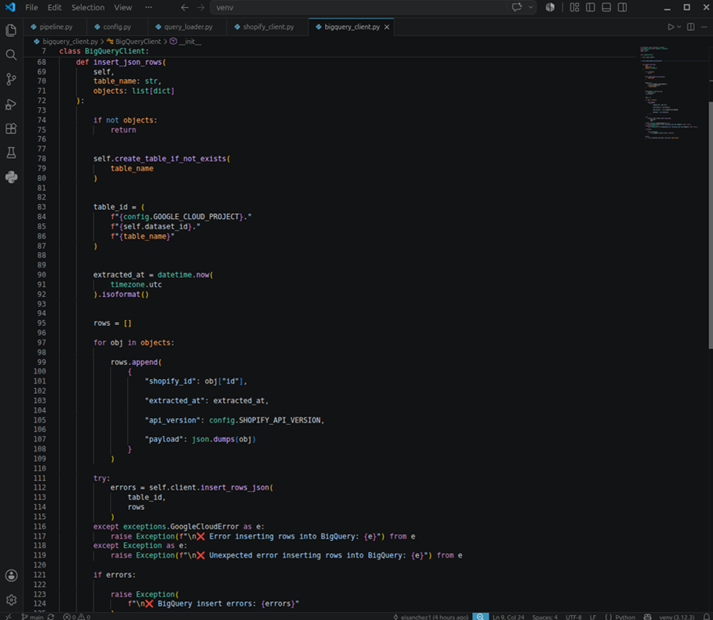Screen dimensions: 713x620
Task: Open the Search view in the activity bar
Action: (11, 55)
